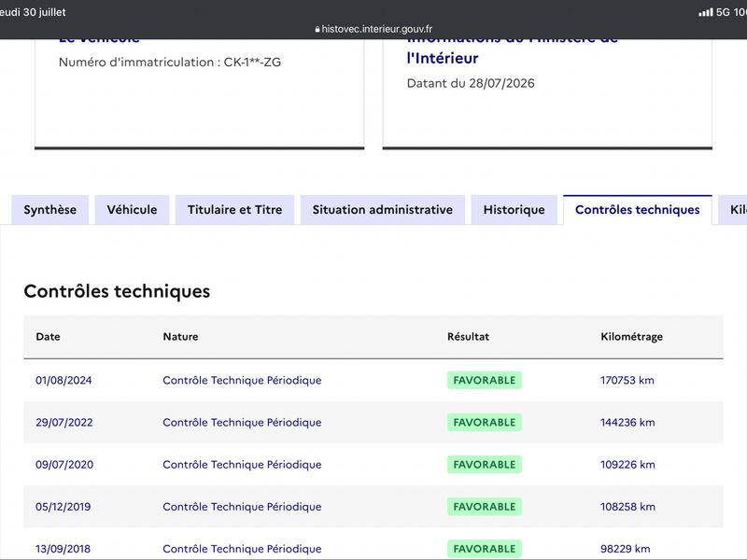Select the Situation administrative tab
This screenshot has width=747, height=560.
(x=383, y=209)
